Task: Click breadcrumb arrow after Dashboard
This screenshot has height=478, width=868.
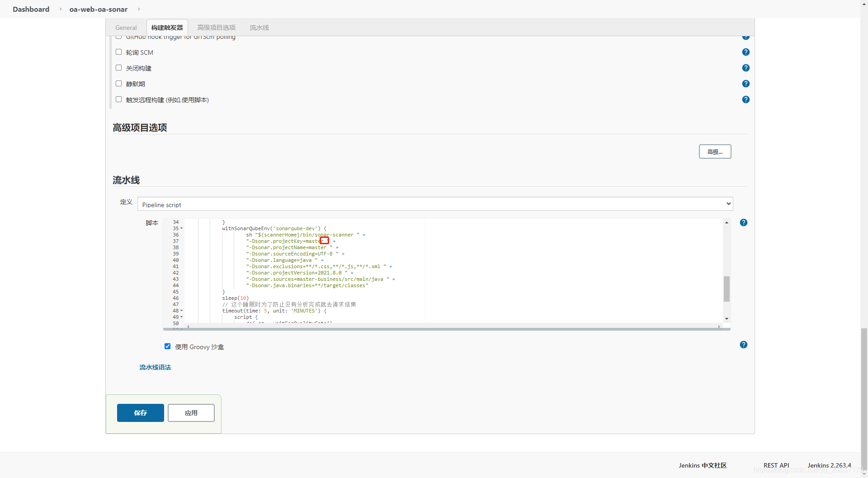Action: 61,9
